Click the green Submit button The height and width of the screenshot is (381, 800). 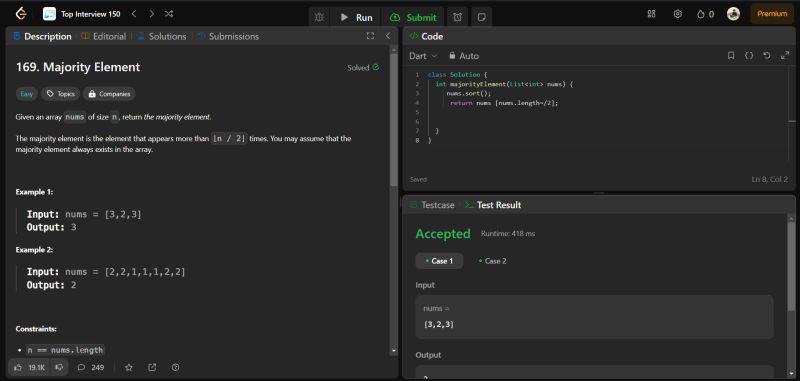[413, 17]
